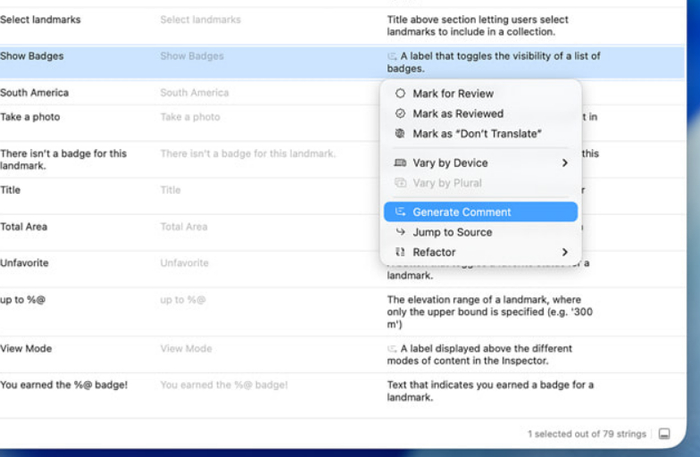Choose Generate Comment from the context menu

point(462,212)
